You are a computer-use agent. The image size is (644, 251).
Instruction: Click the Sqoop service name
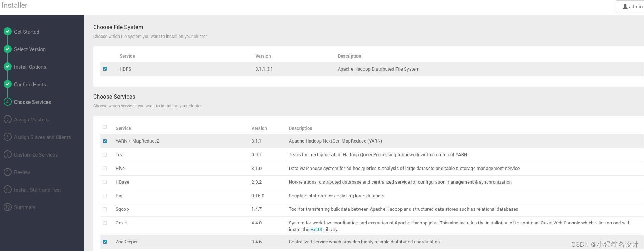point(122,209)
